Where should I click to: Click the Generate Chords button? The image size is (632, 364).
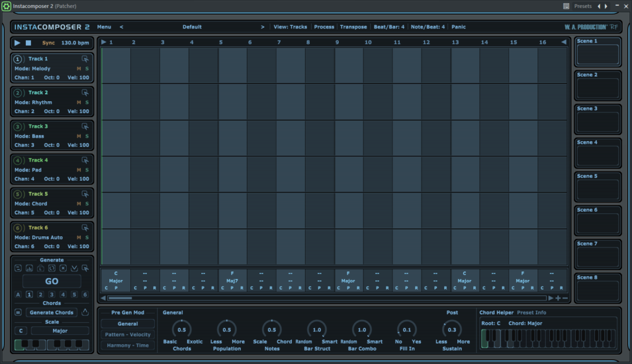pyautogui.click(x=52, y=312)
